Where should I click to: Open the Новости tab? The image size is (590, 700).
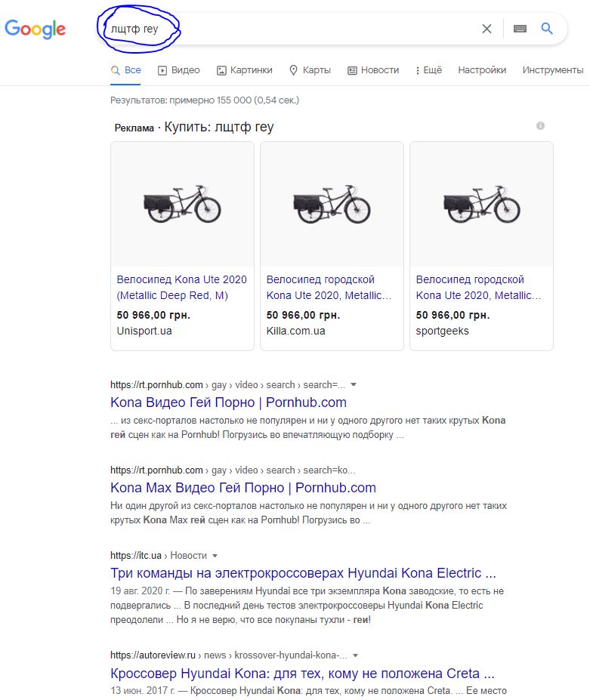(x=373, y=70)
